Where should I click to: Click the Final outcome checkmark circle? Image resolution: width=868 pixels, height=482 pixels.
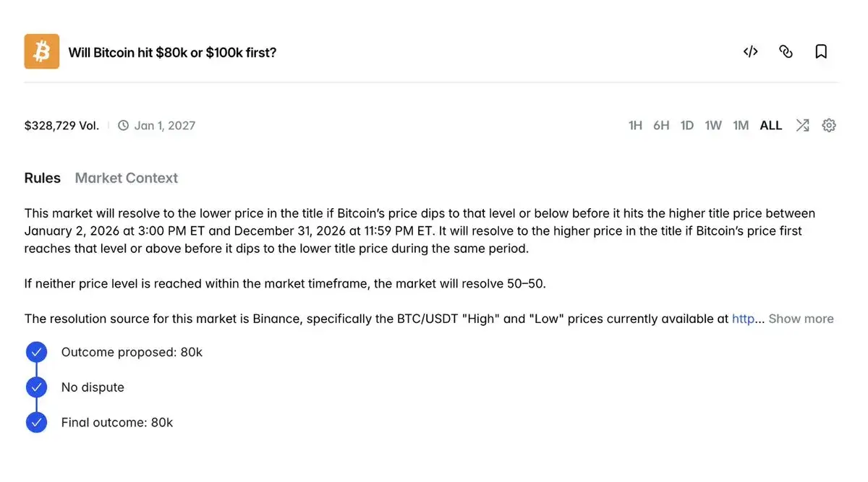36,423
